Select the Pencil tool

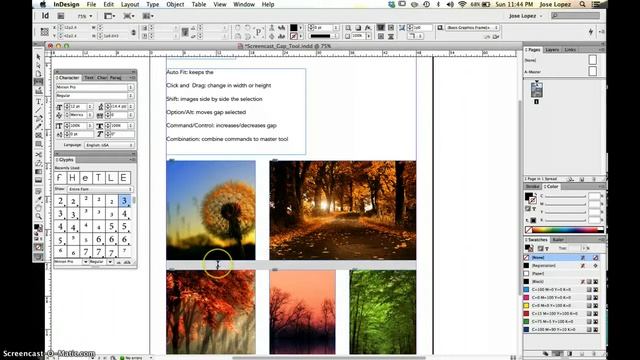click(38, 127)
